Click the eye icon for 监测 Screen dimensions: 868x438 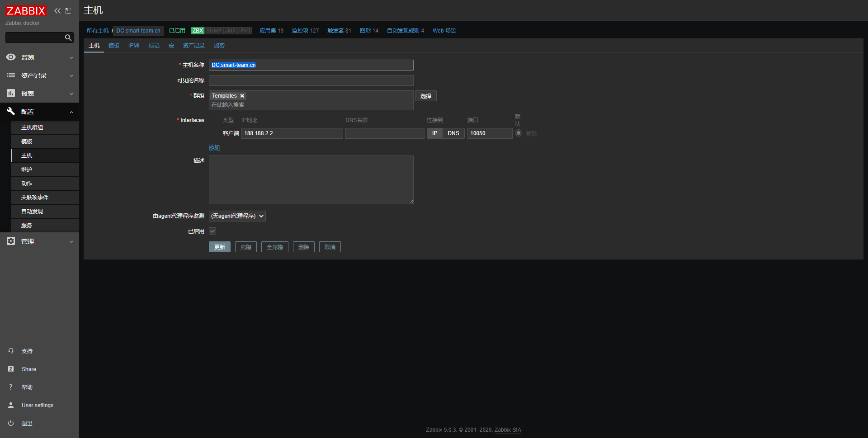click(11, 57)
